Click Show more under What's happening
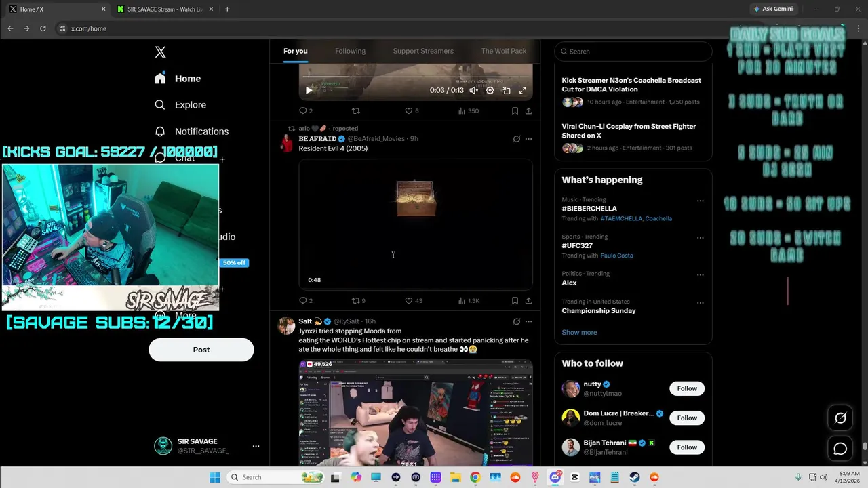868x488 pixels. [579, 333]
